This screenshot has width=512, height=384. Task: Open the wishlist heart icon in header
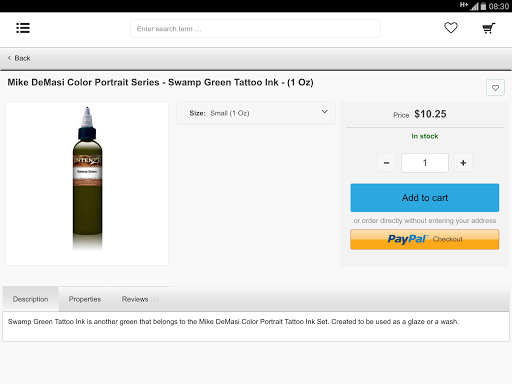pos(451,28)
